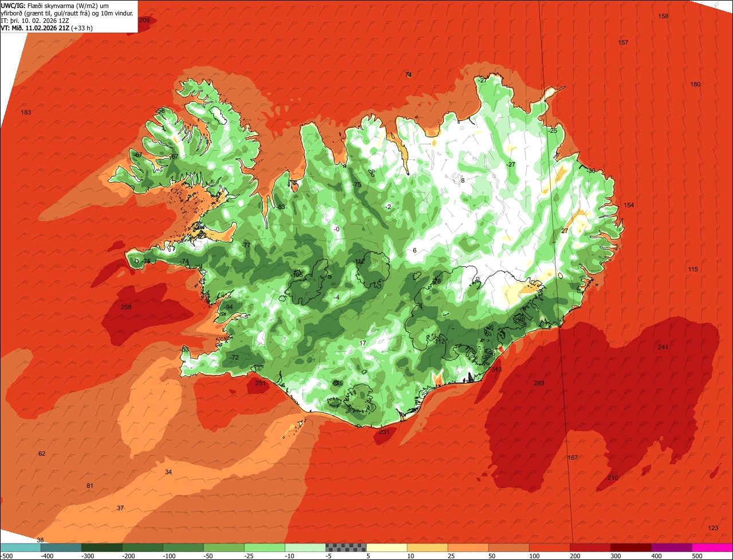The image size is (733, 560).
Task: Select the red-orange swatch between 100 and 200
Action: coord(550,547)
